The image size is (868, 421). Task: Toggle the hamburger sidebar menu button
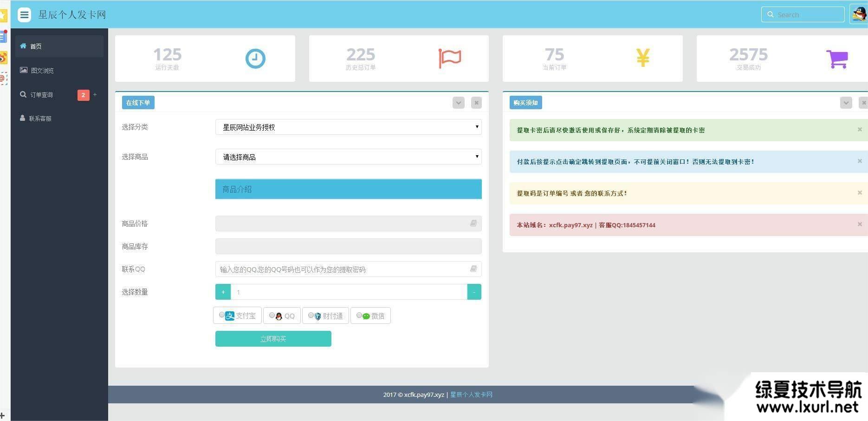coord(24,15)
